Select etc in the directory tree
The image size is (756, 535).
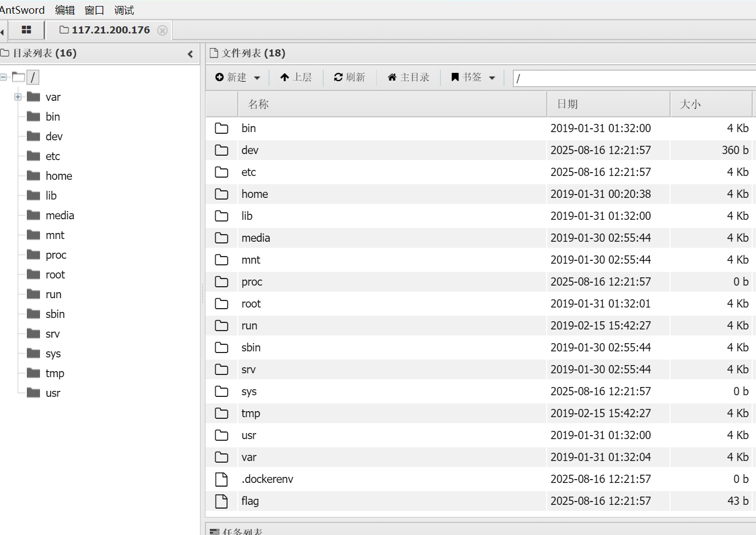[x=53, y=156]
